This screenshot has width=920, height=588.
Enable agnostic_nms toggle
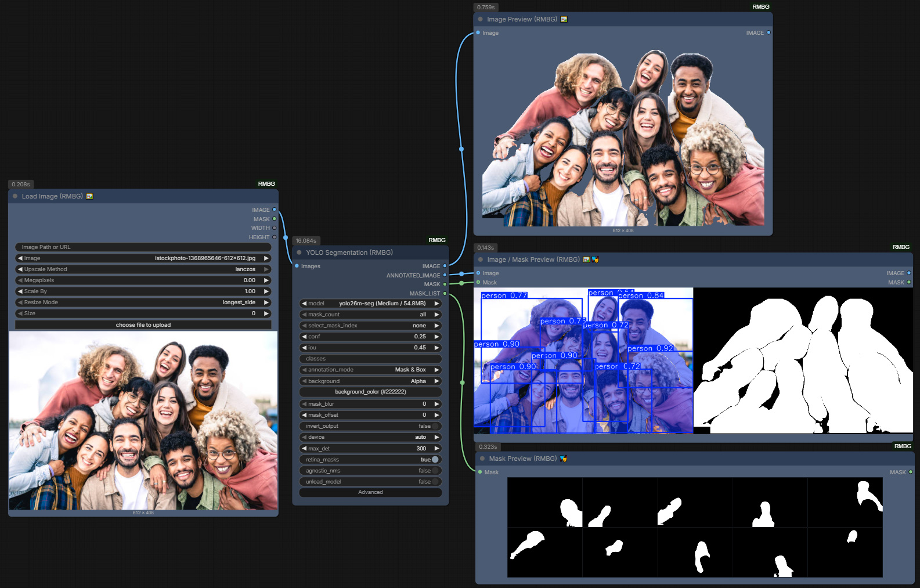[435, 471]
